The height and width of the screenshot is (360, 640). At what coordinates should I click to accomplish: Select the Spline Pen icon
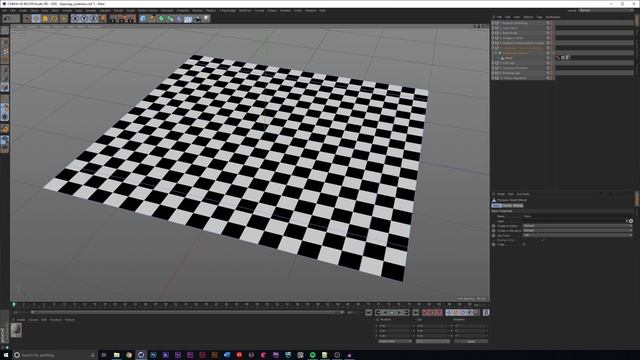coord(152,19)
